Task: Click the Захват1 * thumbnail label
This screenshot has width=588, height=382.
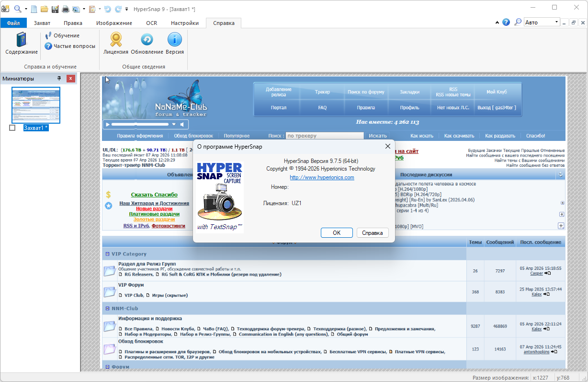Action: coord(36,128)
